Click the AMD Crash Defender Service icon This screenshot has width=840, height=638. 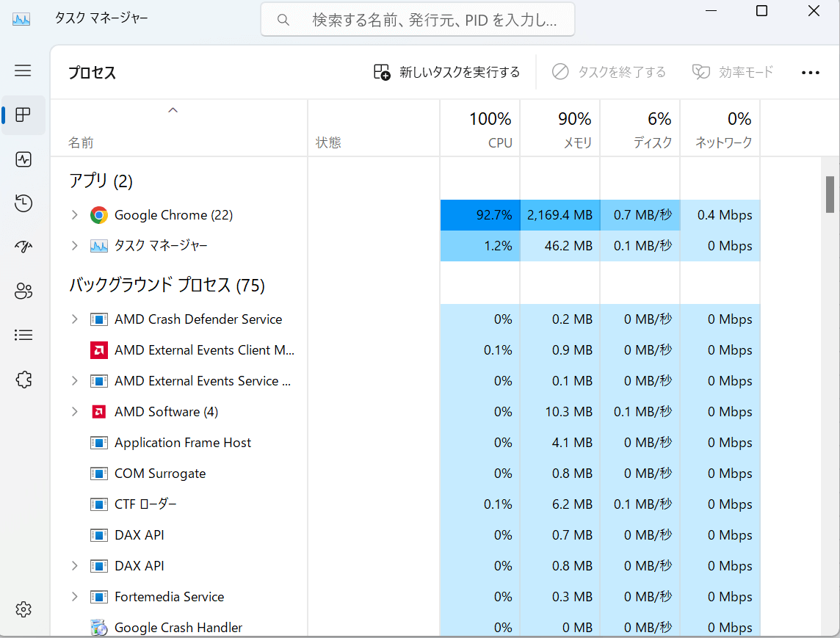coord(98,320)
